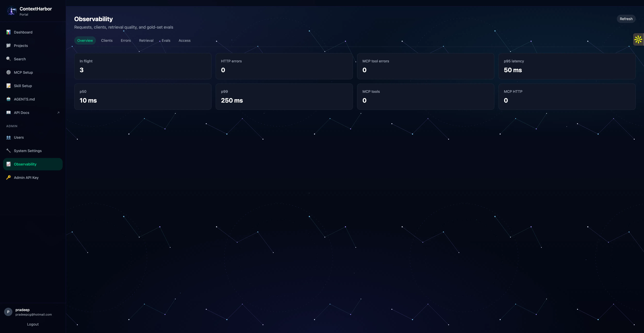The image size is (644, 333).
Task: Open the Admin API Key page
Action: tap(33, 177)
